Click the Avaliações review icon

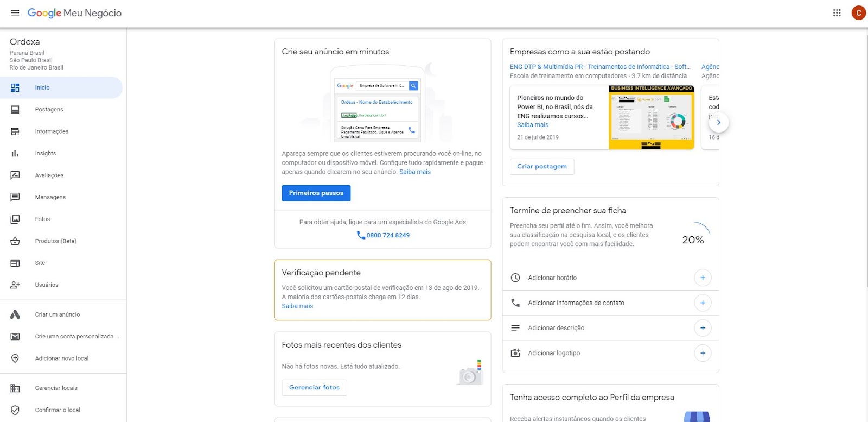point(15,175)
